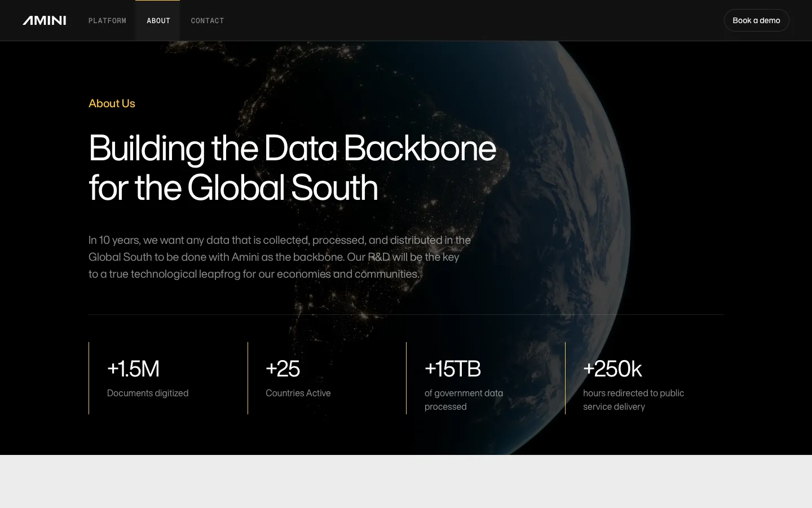
Task: Click the Amini logo
Action: click(x=45, y=20)
